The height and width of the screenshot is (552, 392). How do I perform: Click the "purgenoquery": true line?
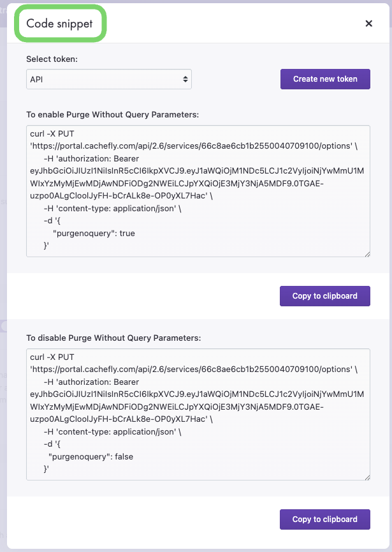[x=94, y=234]
